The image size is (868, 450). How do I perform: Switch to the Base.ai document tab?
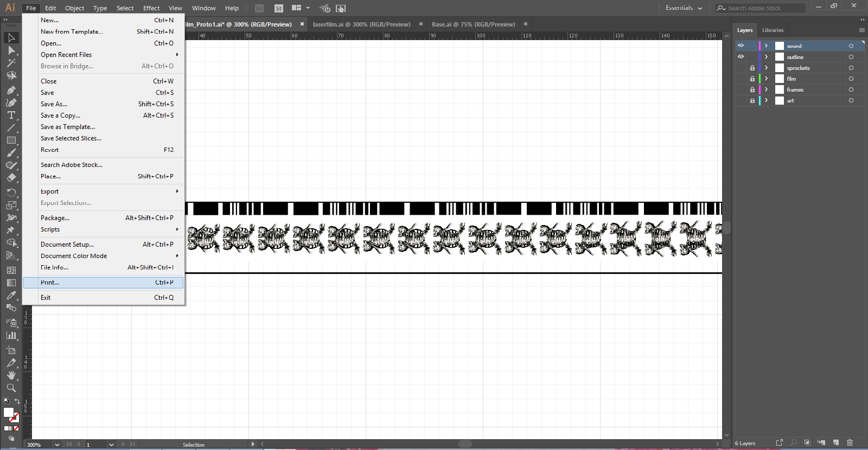pyautogui.click(x=473, y=24)
